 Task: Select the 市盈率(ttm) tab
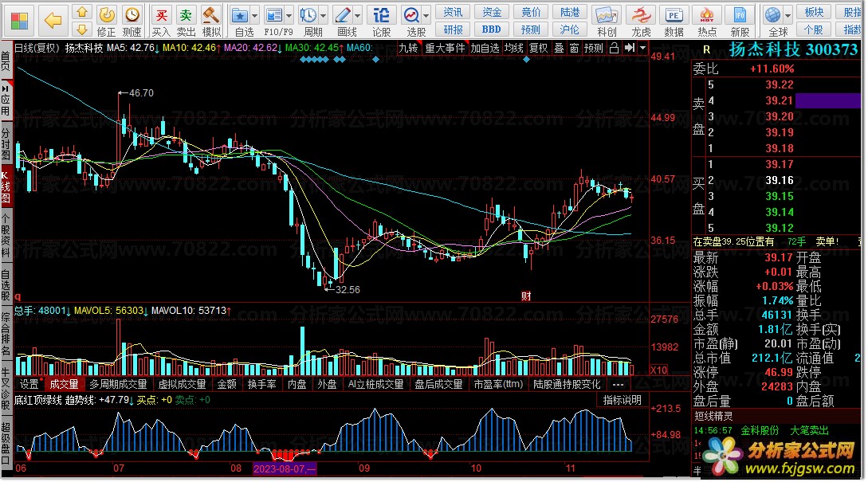498,384
